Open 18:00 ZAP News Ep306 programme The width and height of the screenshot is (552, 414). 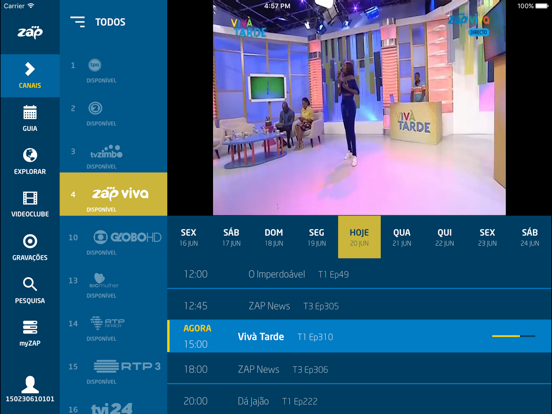(x=359, y=369)
